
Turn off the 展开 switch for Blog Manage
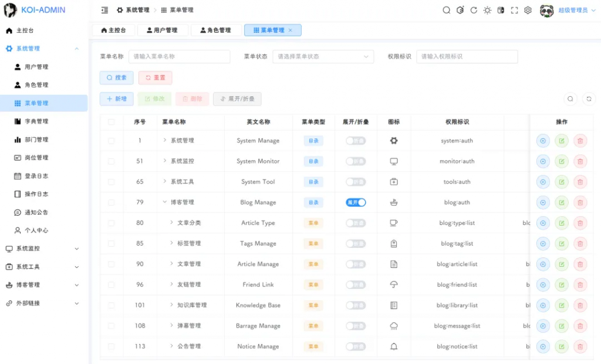[356, 202]
